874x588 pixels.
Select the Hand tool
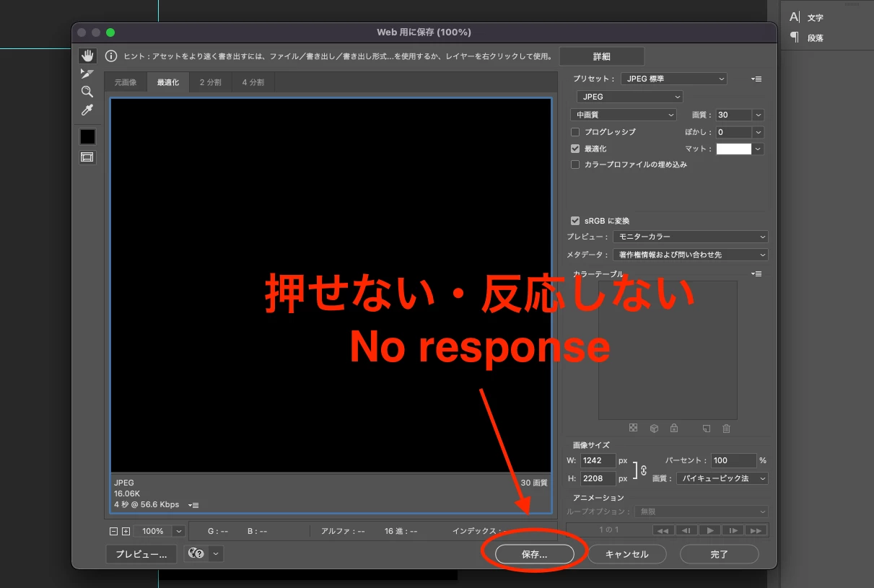point(87,56)
